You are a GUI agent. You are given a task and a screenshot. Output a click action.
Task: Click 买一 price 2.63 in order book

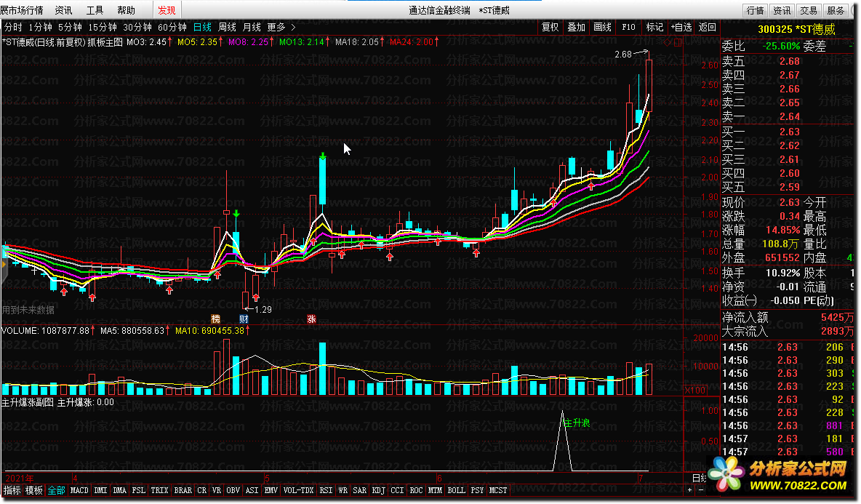pyautogui.click(x=789, y=132)
